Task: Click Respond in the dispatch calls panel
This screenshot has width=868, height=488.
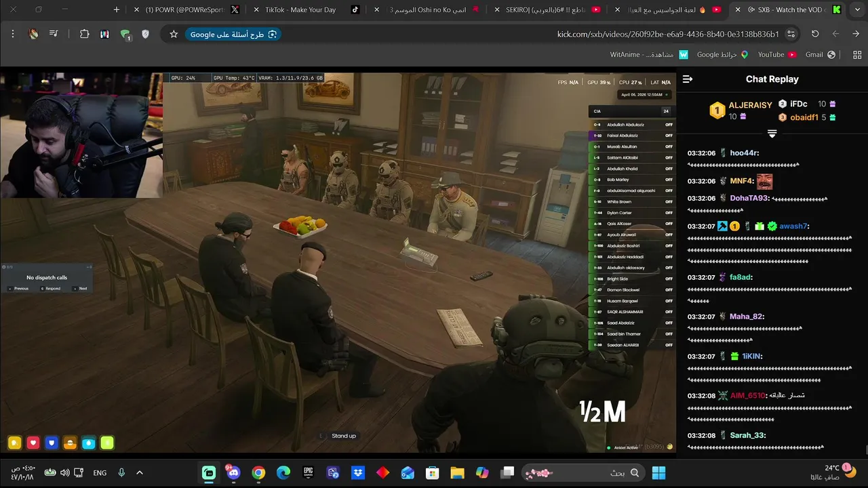Action: tap(51, 288)
